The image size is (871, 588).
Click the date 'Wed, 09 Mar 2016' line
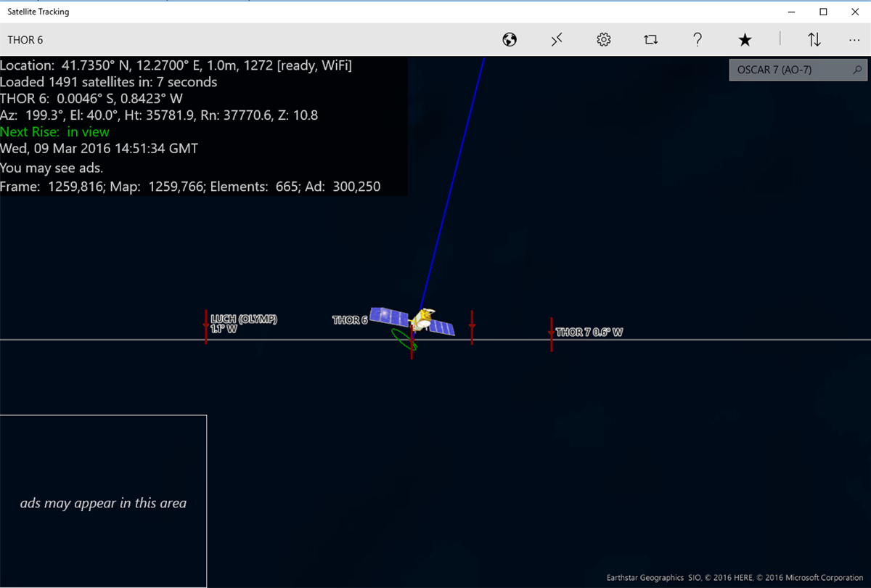point(99,149)
